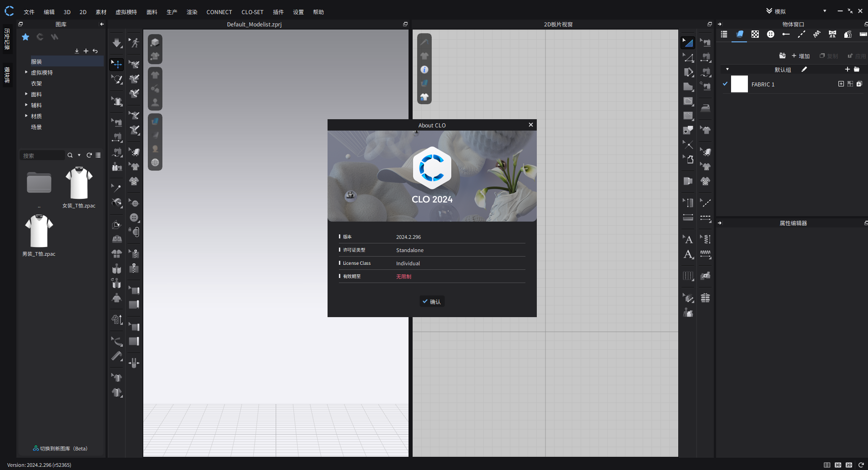The height and width of the screenshot is (470, 868).
Task: Toggle the 3D view button in status bar
Action: 838,465
